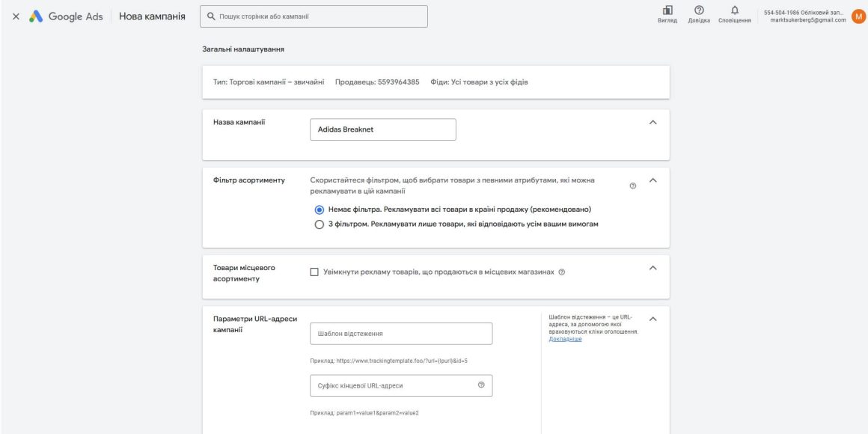
Task: Collapse the Фільтр асортименту section
Action: coord(652,180)
